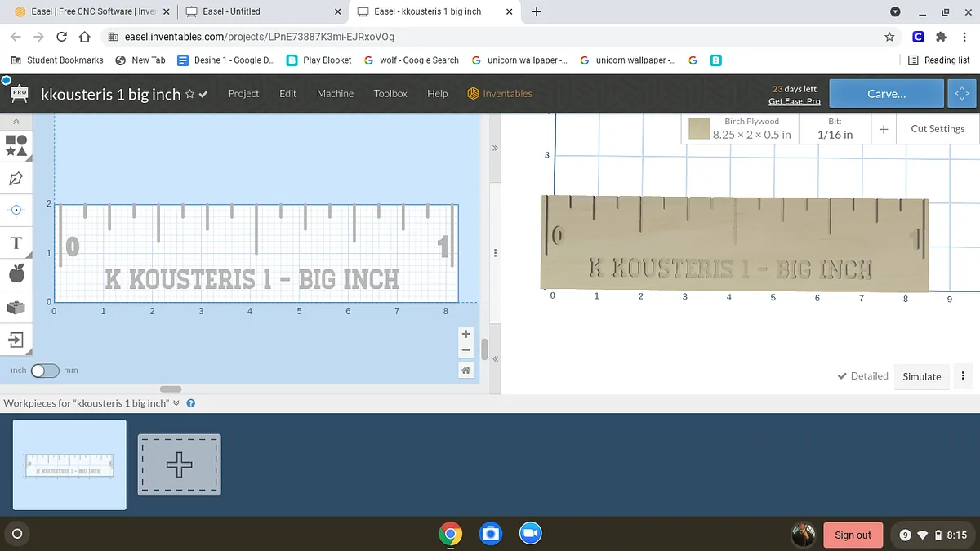Open the apple icon library
Screen dimensions: 980x551
[x=16, y=274]
